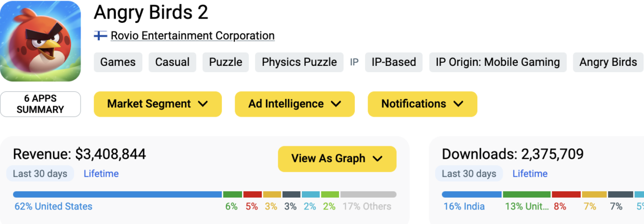
Task: Switch Downloads to Lifetime view
Action: pyautogui.click(x=530, y=174)
